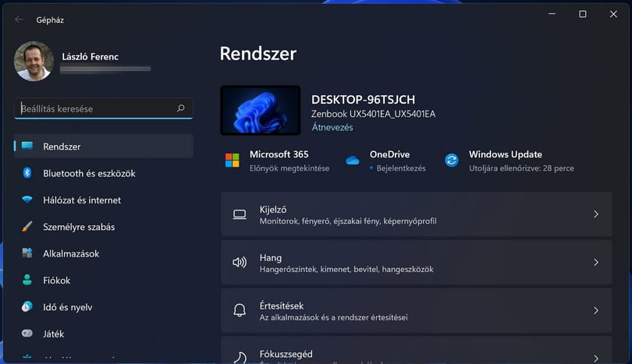Expand the Hang settings chevron
Image resolution: width=632 pixels, height=364 pixels.
596,263
